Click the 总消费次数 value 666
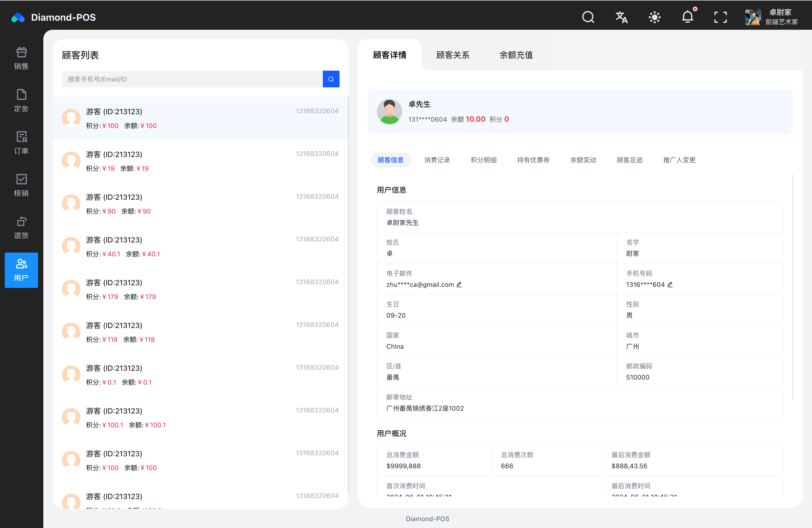Viewport: 812px width, 528px height. click(x=507, y=466)
